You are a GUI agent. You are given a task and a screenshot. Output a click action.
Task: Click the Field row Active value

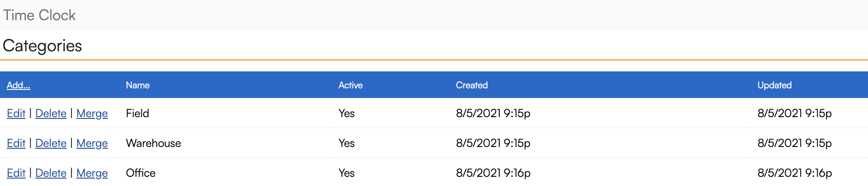click(346, 114)
